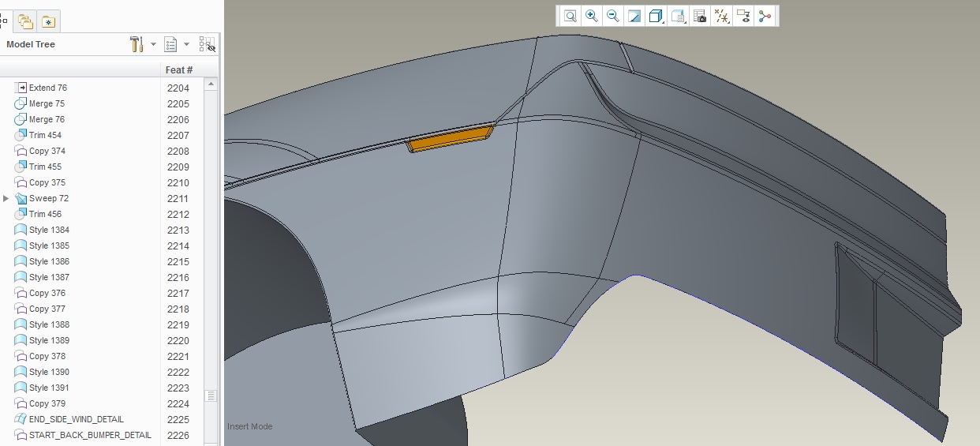
Task: Click the Copy 374 feature icon
Action: (21, 151)
